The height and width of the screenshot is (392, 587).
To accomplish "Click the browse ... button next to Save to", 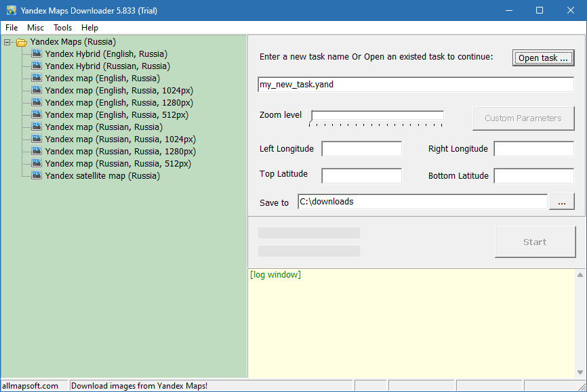I will pos(561,202).
